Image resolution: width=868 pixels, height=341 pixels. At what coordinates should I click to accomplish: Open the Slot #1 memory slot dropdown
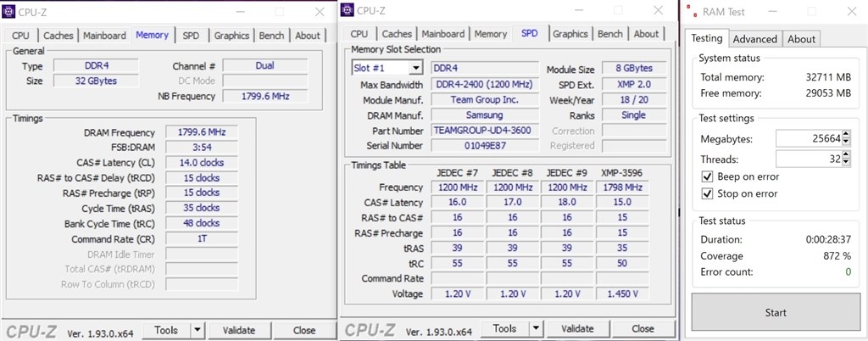[x=415, y=68]
